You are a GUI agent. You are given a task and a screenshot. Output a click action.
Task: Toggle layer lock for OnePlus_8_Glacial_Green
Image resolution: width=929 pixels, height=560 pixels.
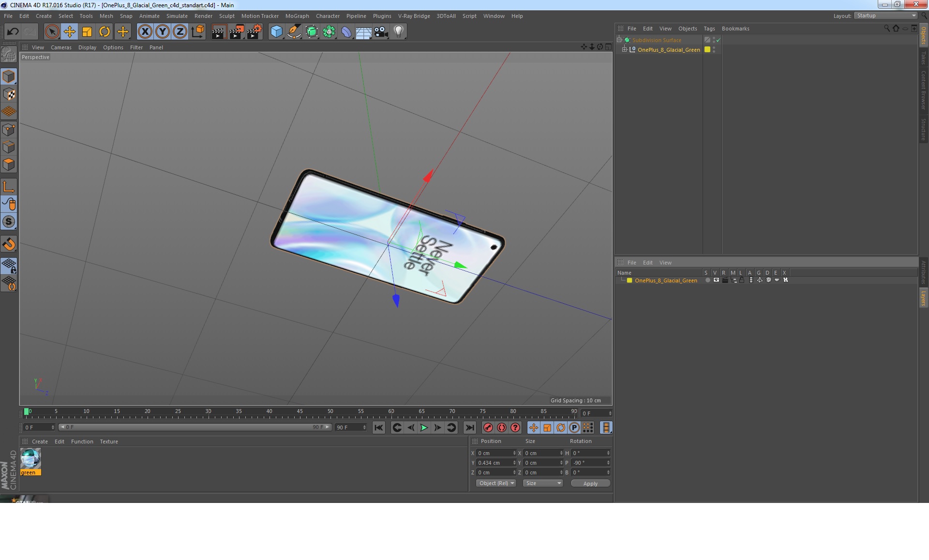[x=742, y=280]
